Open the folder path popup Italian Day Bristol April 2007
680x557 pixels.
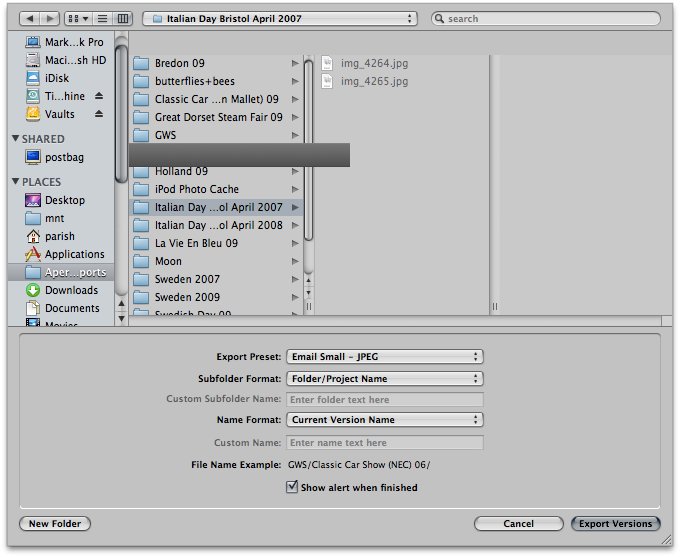coord(280,19)
